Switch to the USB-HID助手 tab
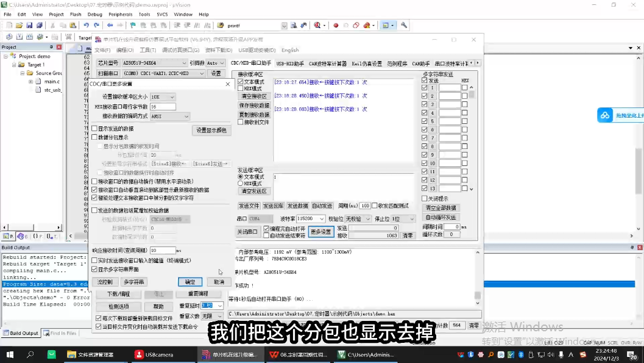This screenshot has width=644, height=363. coord(290,63)
